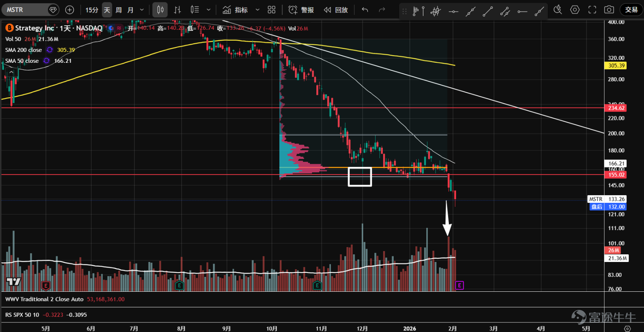Click the 盘后 132.00 after-hours label
The height and width of the screenshot is (332, 644).
[608, 207]
